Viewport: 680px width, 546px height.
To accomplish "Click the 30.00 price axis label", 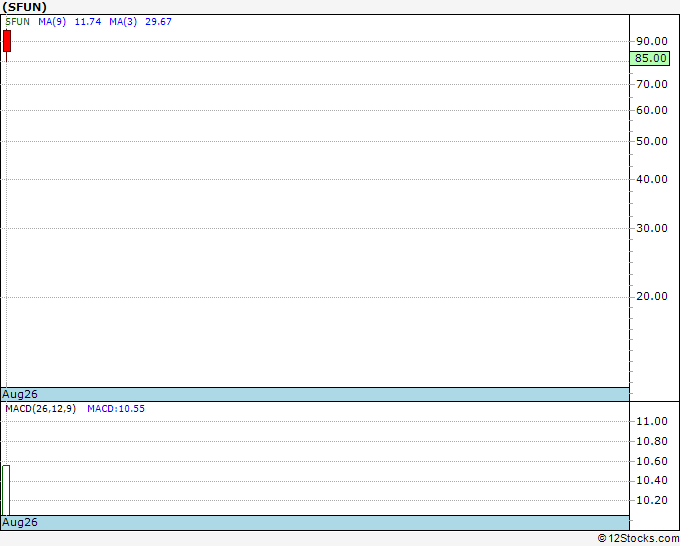I will click(x=652, y=228).
